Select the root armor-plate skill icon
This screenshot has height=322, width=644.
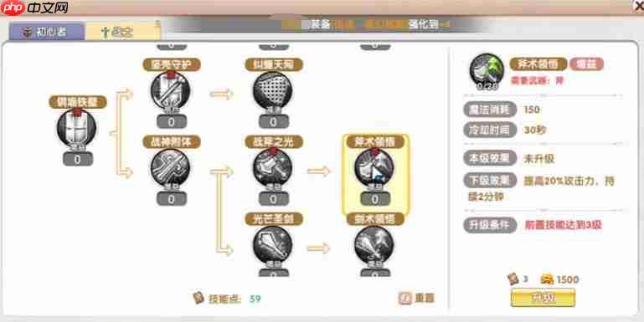coord(77,129)
